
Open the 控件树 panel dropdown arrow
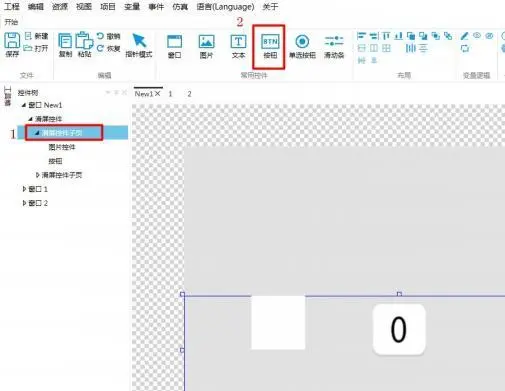(x=108, y=92)
